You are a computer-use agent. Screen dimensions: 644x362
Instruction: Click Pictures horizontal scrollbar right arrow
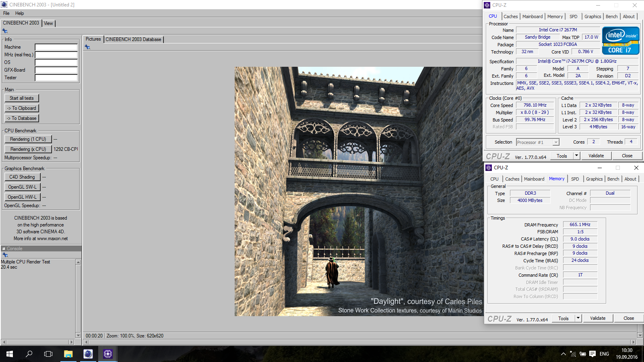tap(634, 342)
